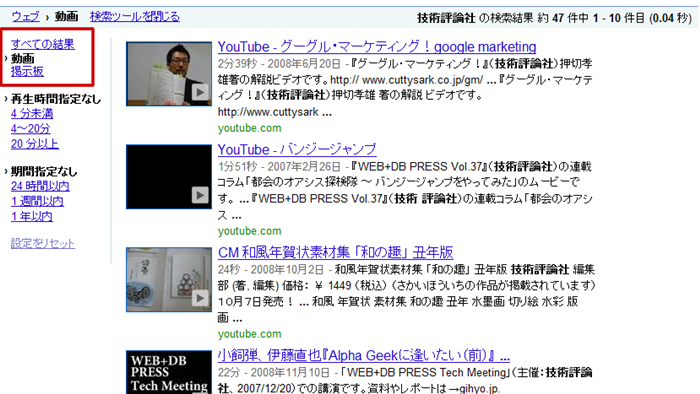The image size is (700, 394).
Task: Filter results to 1 週間以内
Action: point(37,201)
